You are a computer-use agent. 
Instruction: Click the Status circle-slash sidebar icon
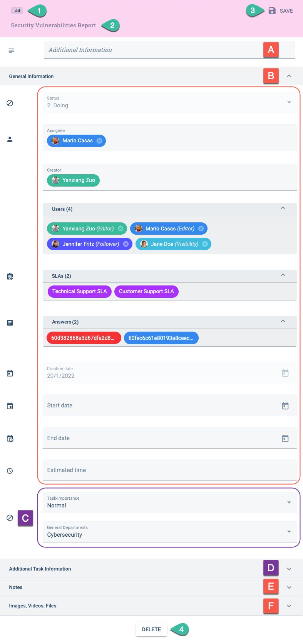pyautogui.click(x=10, y=103)
